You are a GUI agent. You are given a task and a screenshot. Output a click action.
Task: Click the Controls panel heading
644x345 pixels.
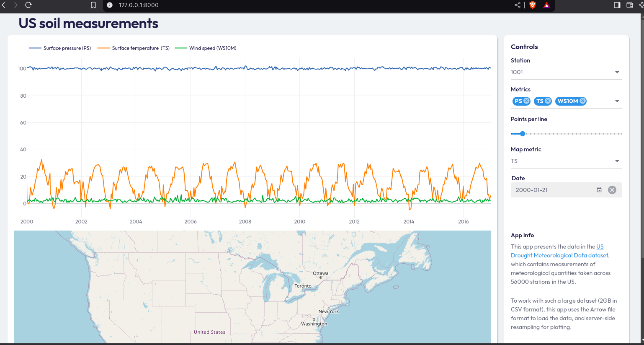point(524,47)
